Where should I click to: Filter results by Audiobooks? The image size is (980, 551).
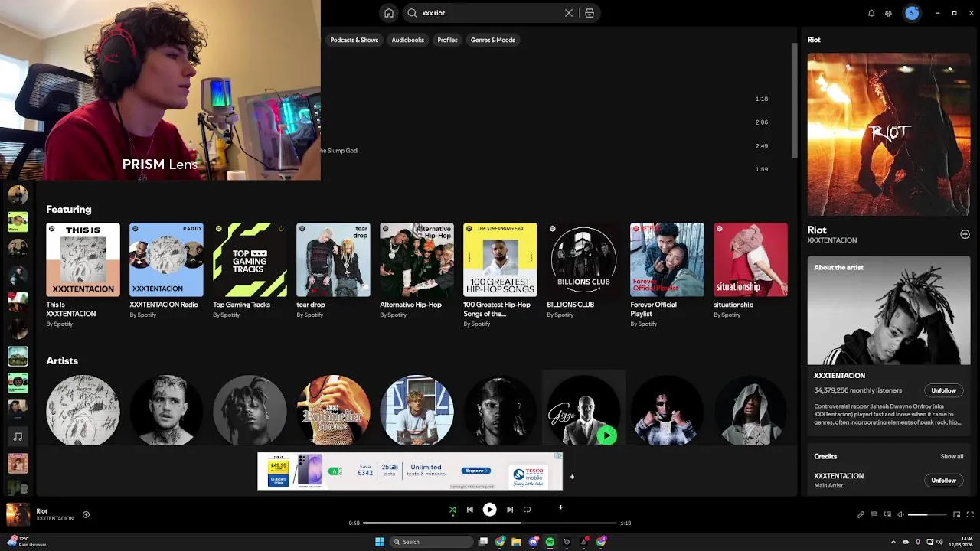pos(407,40)
